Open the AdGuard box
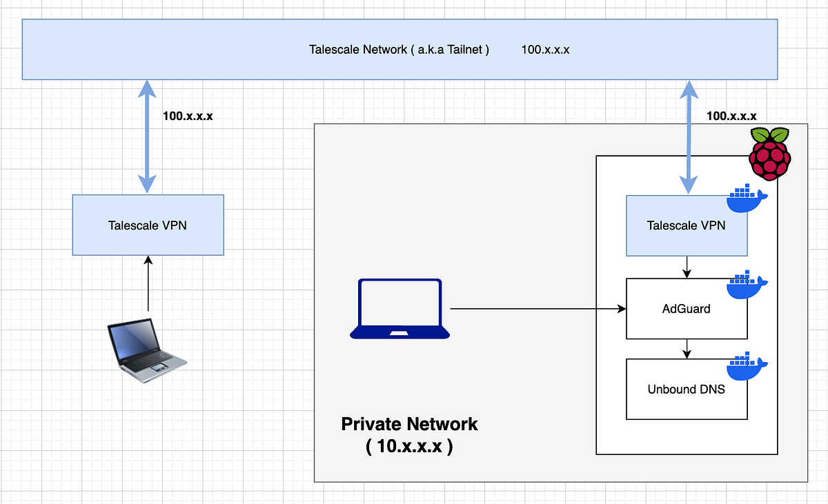This screenshot has width=828, height=504. pos(687,309)
